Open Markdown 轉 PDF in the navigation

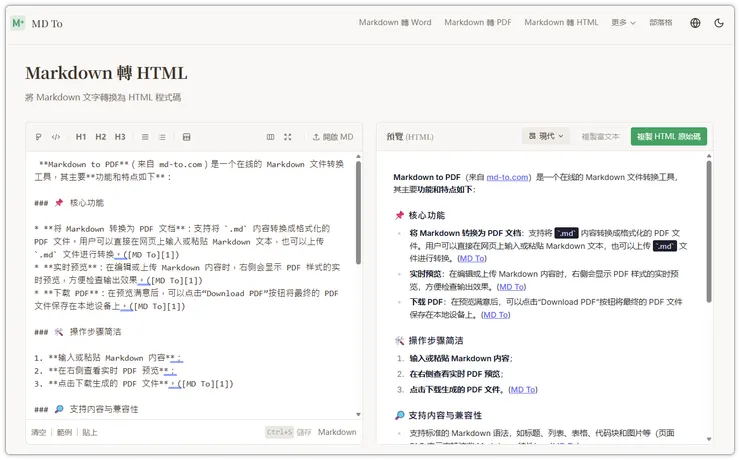[478, 22]
